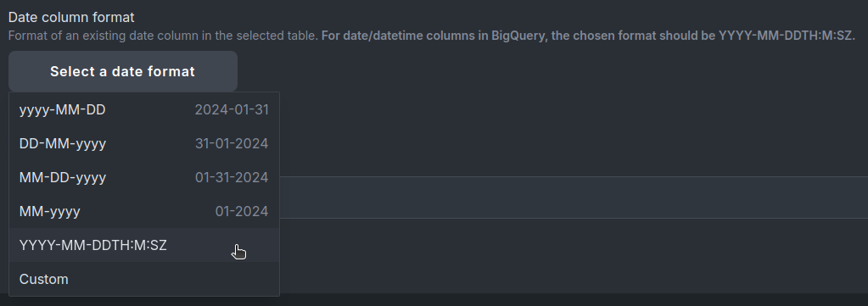The image size is (868, 306).
Task: Click the 2024-01-31 example date
Action: (x=232, y=109)
